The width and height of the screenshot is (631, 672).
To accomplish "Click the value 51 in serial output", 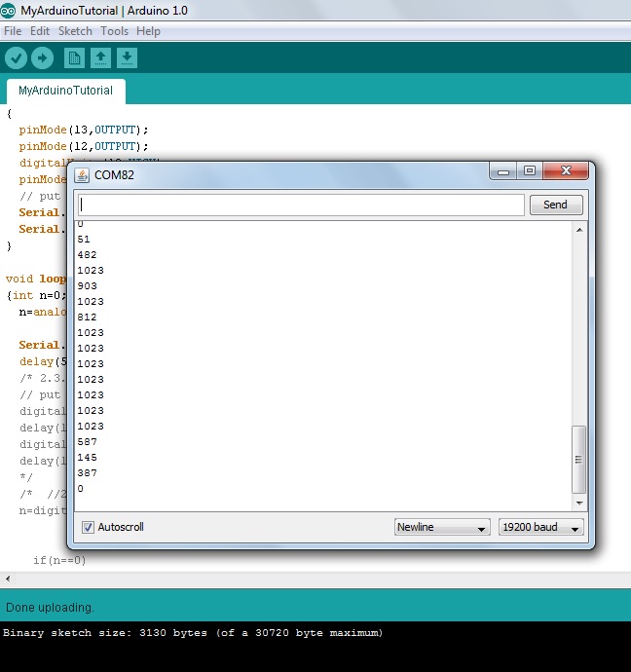I will 84,240.
